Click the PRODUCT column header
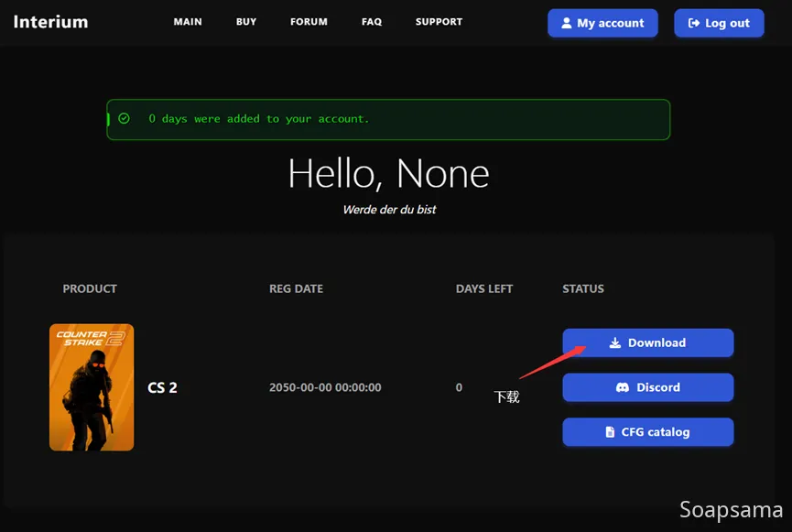 point(90,288)
